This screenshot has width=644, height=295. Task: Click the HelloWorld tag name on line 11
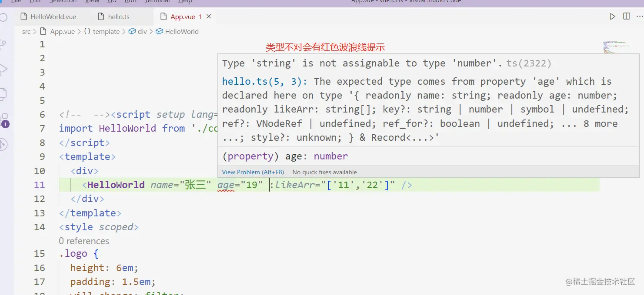116,185
